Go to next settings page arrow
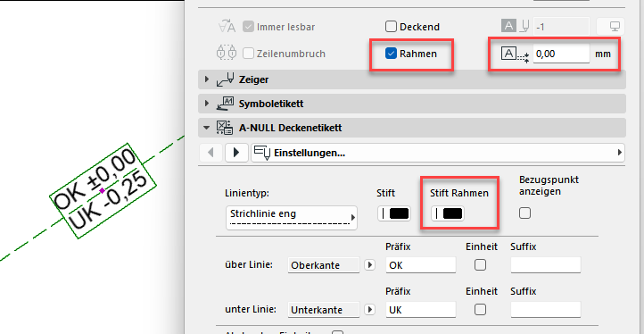Viewport: 644px width, 334px height. (x=236, y=153)
